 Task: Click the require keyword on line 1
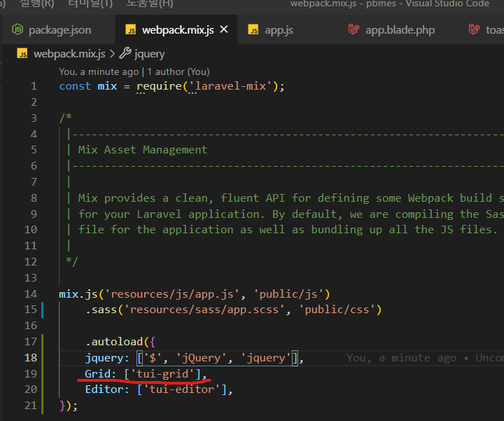[x=159, y=86]
